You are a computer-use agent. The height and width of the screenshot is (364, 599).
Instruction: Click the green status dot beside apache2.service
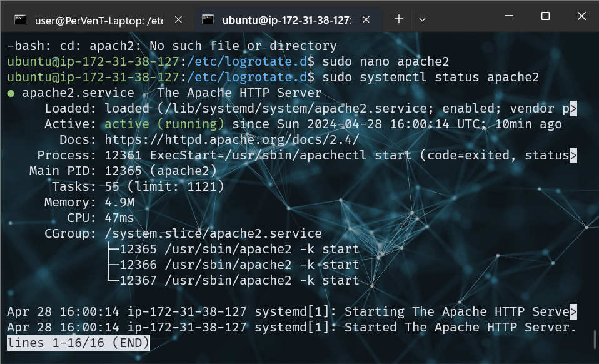coord(11,93)
